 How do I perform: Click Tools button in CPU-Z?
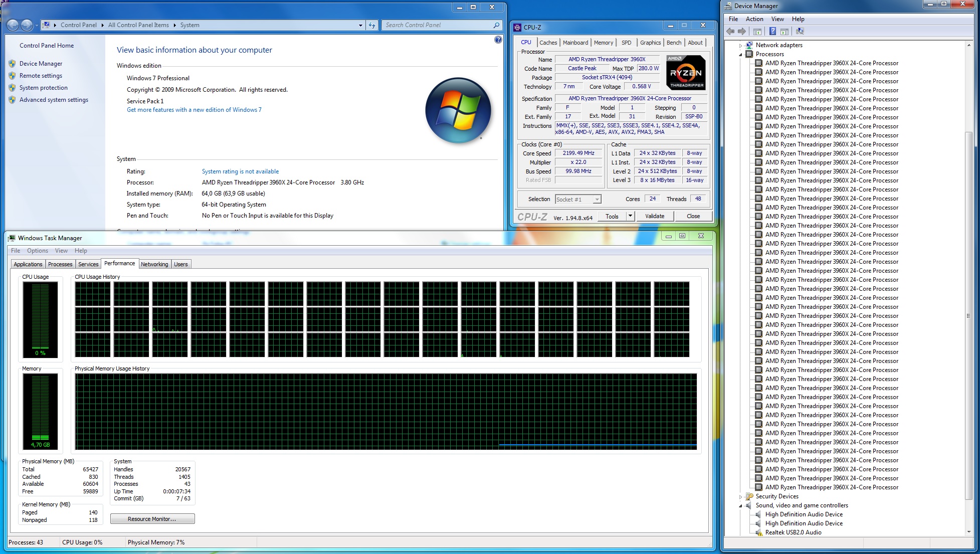tap(612, 216)
